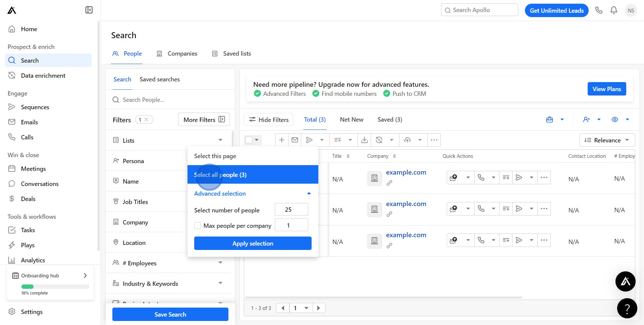The width and height of the screenshot is (644, 325).
Task: Click the add person icon above the table
Action: tap(586, 120)
